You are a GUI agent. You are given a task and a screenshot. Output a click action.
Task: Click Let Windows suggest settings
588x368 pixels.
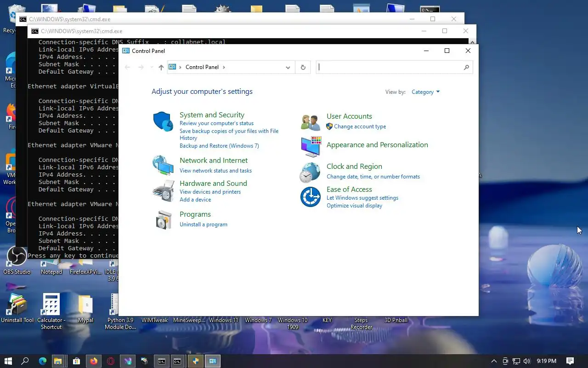362,198
